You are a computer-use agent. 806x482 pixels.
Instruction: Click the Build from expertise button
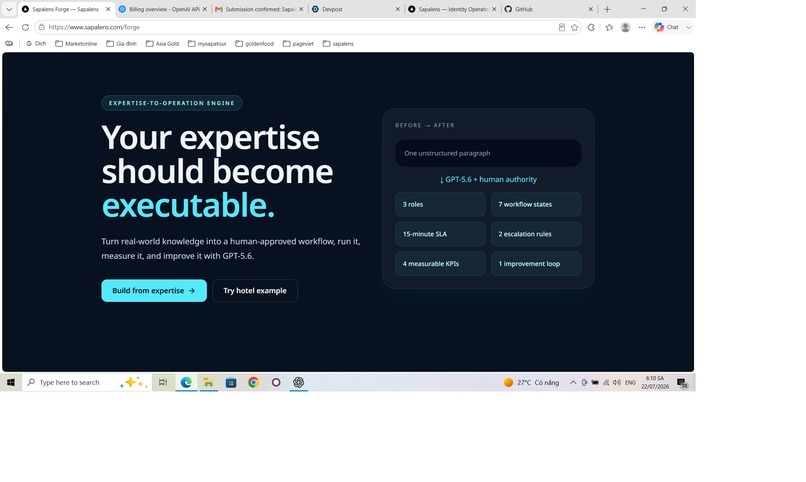tap(154, 291)
